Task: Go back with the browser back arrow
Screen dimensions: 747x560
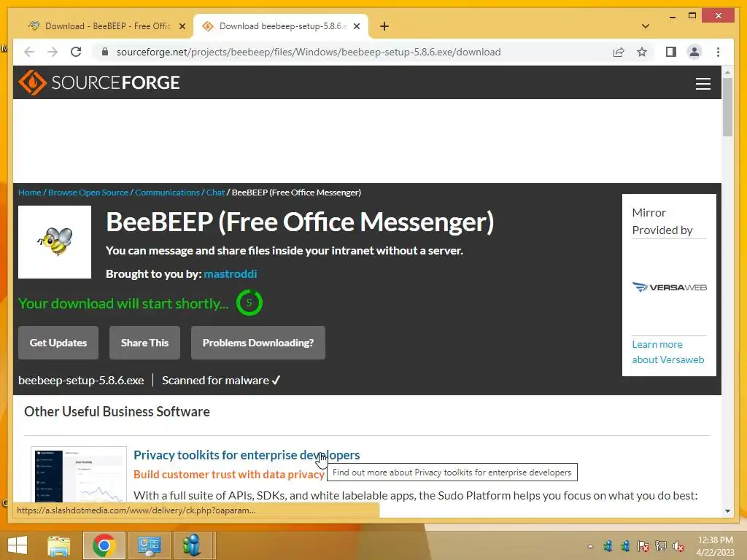Action: click(29, 52)
